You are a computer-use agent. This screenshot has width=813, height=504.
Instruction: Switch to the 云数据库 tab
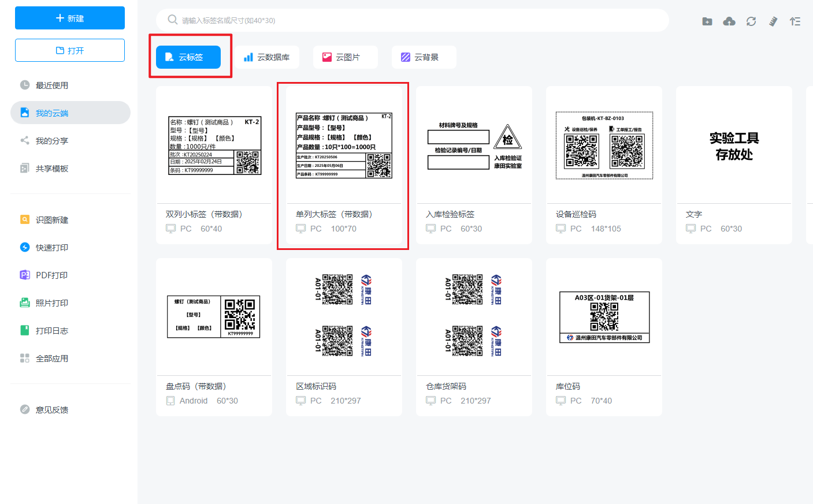(x=266, y=57)
